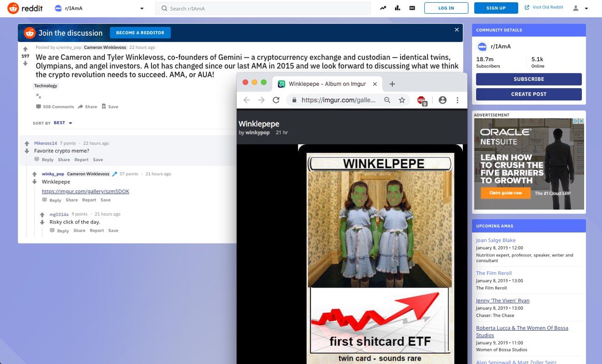This screenshot has width=602, height=364.
Task: Subscribe to r/IAmA
Action: 529,79
